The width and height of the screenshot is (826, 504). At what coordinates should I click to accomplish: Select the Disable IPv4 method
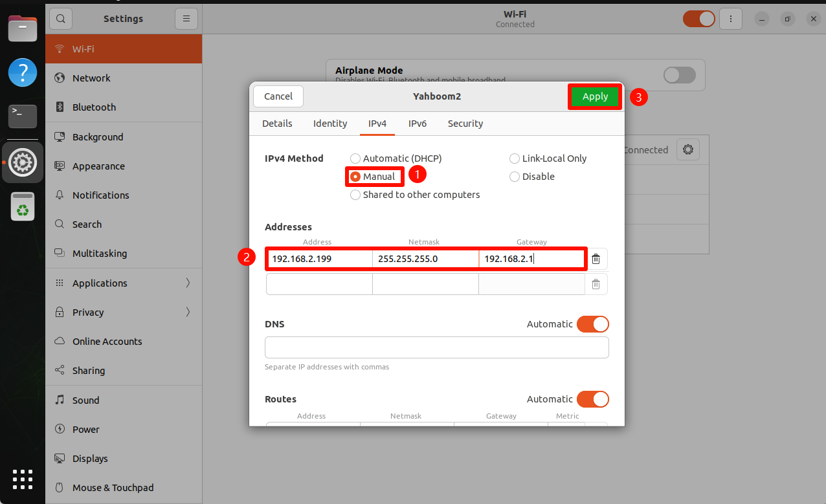tap(532, 177)
